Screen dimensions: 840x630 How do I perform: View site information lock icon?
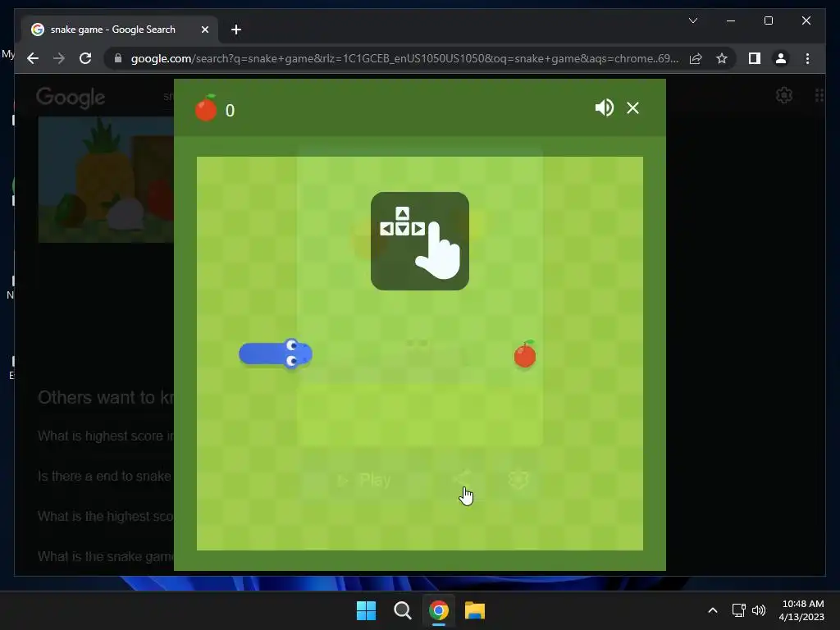click(x=118, y=58)
